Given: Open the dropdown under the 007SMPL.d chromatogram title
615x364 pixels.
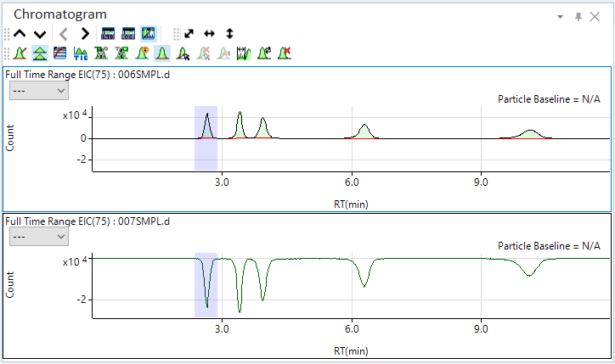Looking at the screenshot, I should click(x=39, y=237).
